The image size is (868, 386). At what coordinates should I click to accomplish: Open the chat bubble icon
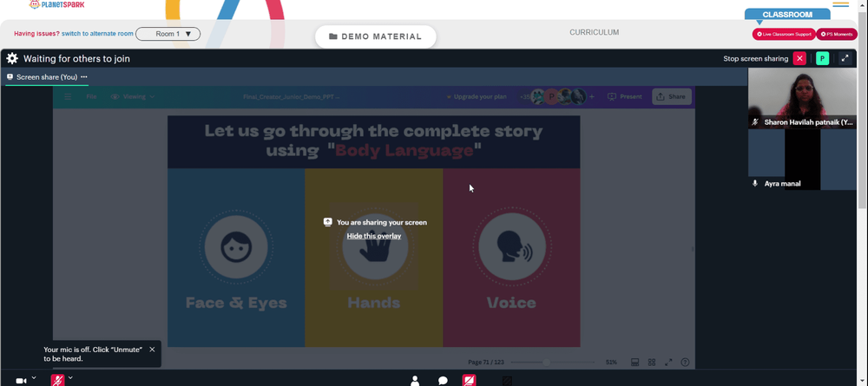coord(443,381)
